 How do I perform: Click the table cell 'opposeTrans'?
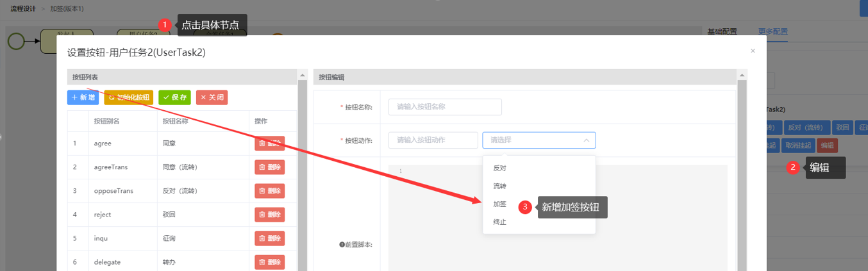123,191
